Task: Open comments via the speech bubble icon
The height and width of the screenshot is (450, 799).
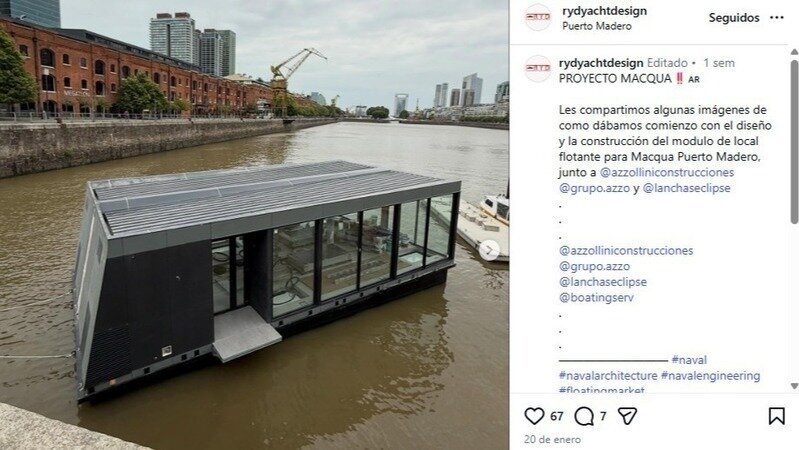Action: point(584,416)
